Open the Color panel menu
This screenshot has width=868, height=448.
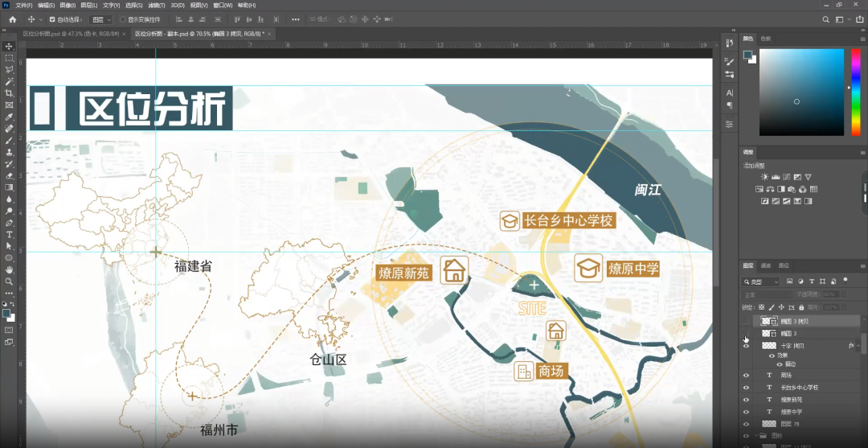862,39
